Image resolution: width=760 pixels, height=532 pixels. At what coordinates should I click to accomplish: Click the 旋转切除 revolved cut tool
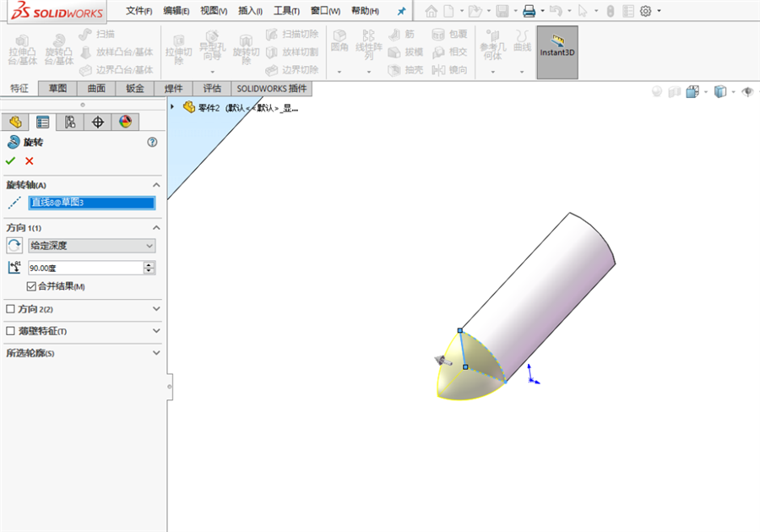point(247,50)
